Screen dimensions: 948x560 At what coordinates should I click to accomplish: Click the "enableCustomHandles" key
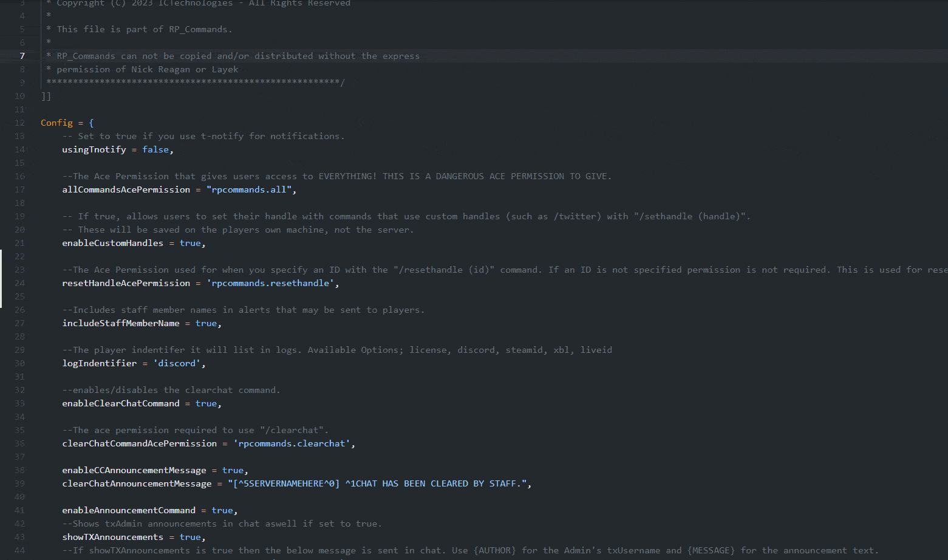(113, 243)
